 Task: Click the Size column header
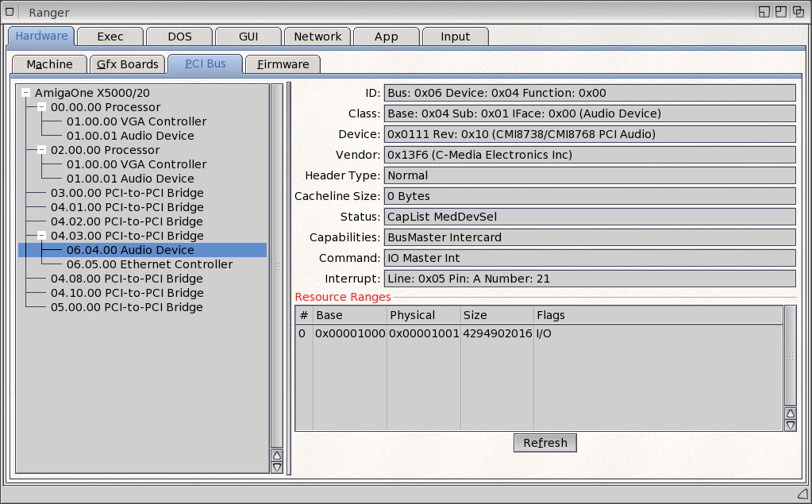pyautogui.click(x=497, y=315)
